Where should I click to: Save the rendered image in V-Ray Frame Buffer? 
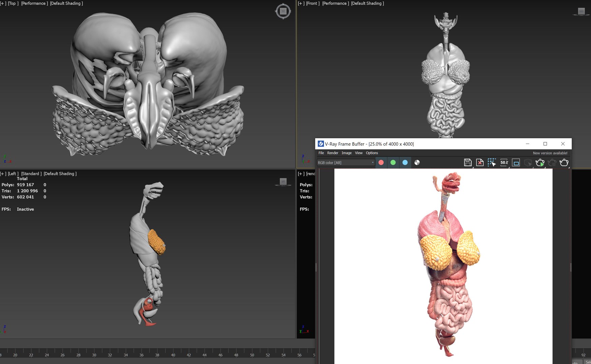(468, 162)
